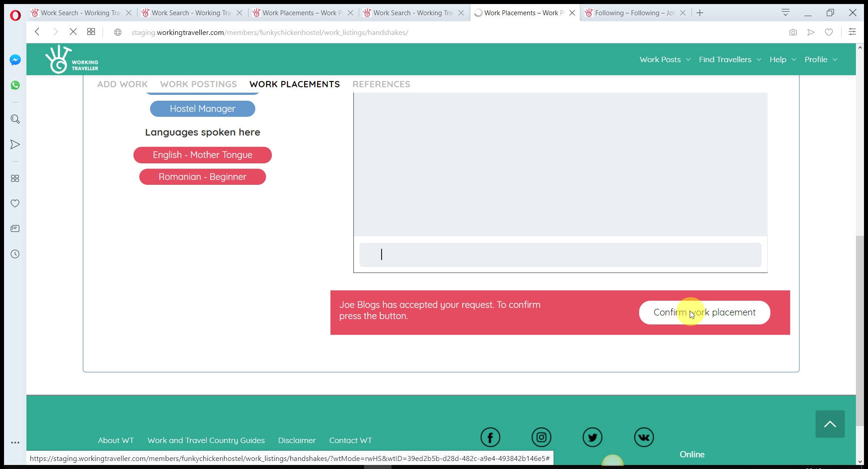The image size is (868, 469).
Task: Open Speed Dial from sidebar
Action: (15, 179)
